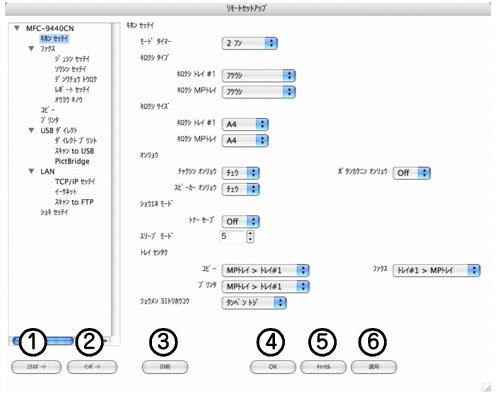The width and height of the screenshot is (496, 393).
Task: Select キホン セッテイ in the tree
Action: pyautogui.click(x=54, y=39)
